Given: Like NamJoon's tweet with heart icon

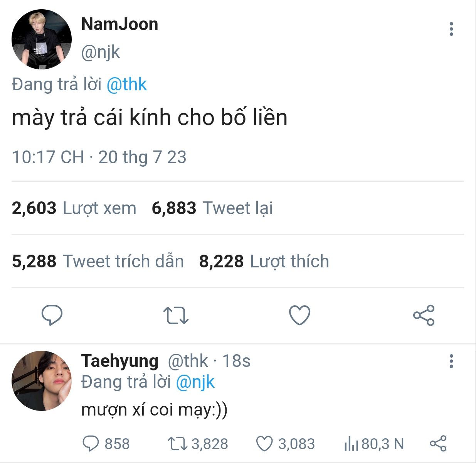Looking at the screenshot, I should click(299, 315).
